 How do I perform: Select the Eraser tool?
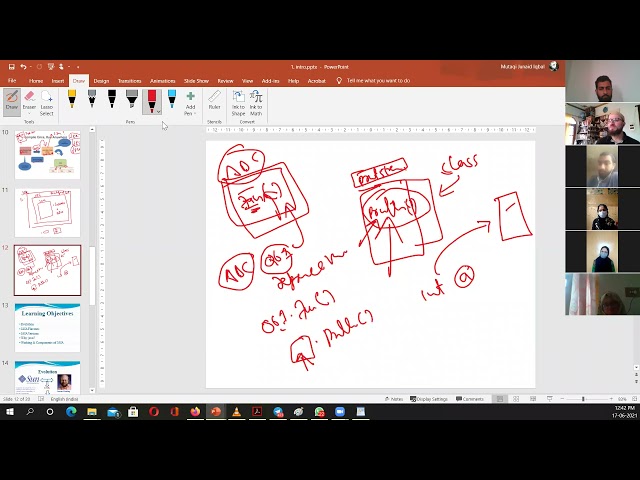tap(29, 100)
